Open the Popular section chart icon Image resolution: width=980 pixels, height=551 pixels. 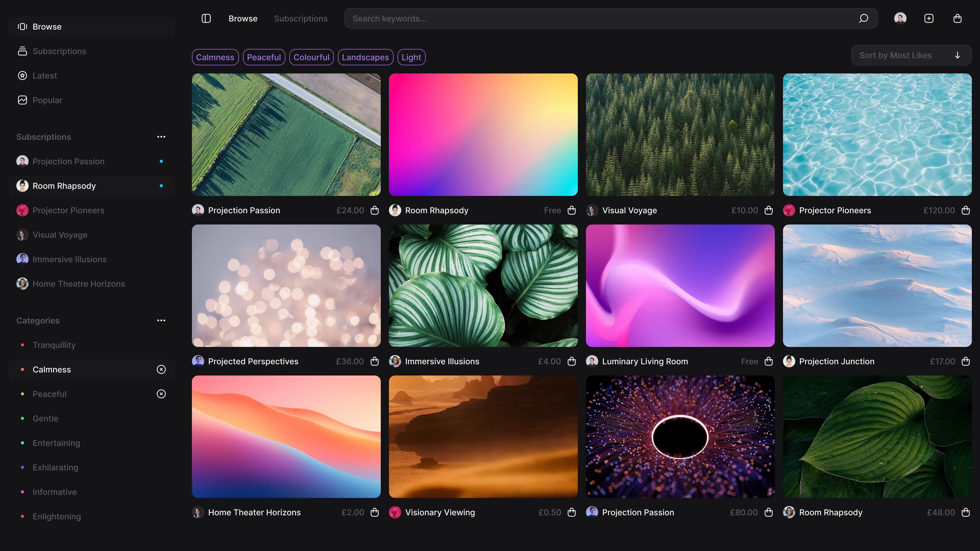22,100
